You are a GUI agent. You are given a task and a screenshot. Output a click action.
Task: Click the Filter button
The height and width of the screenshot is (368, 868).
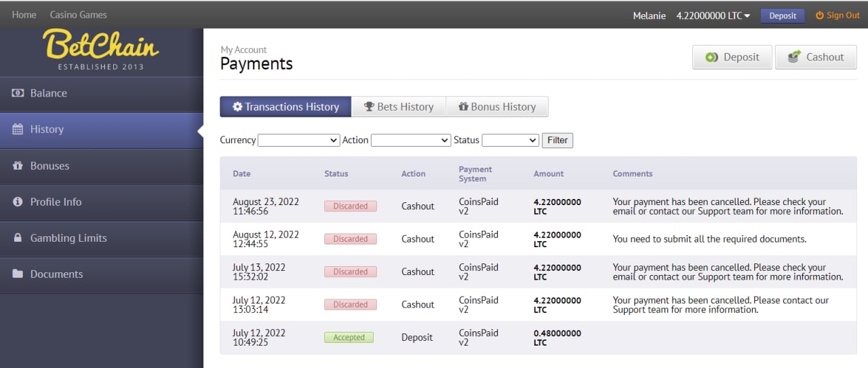click(x=557, y=140)
